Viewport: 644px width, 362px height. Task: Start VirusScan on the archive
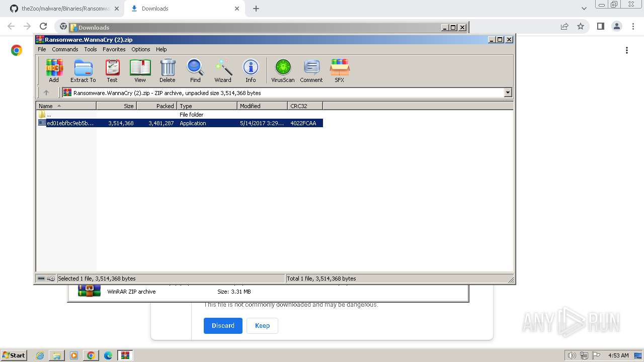point(283,70)
